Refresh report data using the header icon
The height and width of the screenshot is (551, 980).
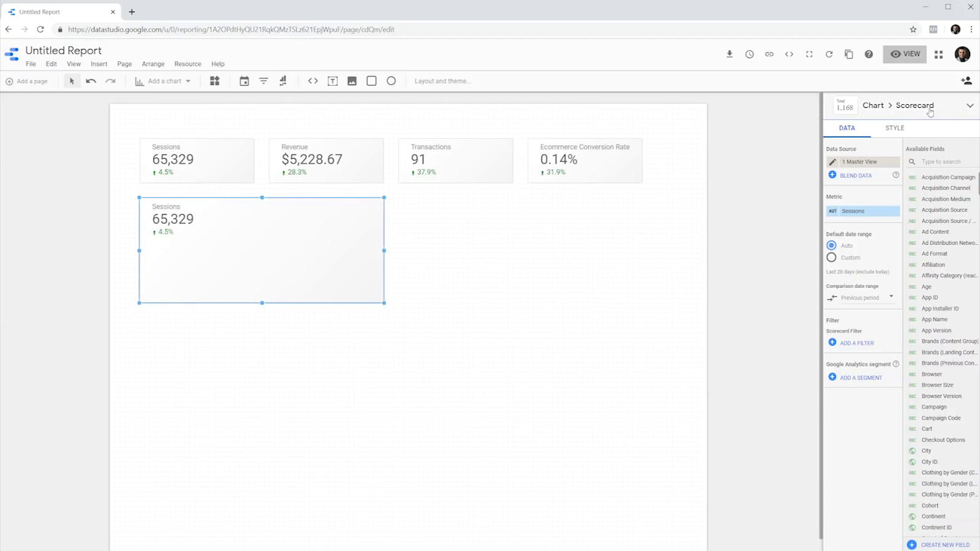coord(829,54)
